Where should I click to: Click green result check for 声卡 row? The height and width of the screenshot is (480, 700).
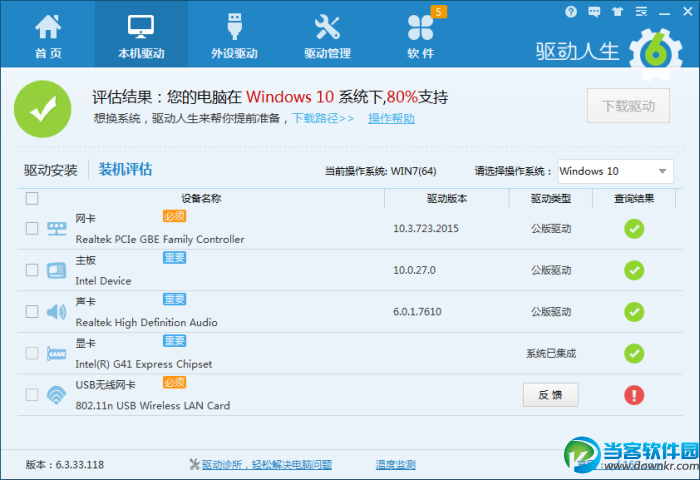coord(634,312)
